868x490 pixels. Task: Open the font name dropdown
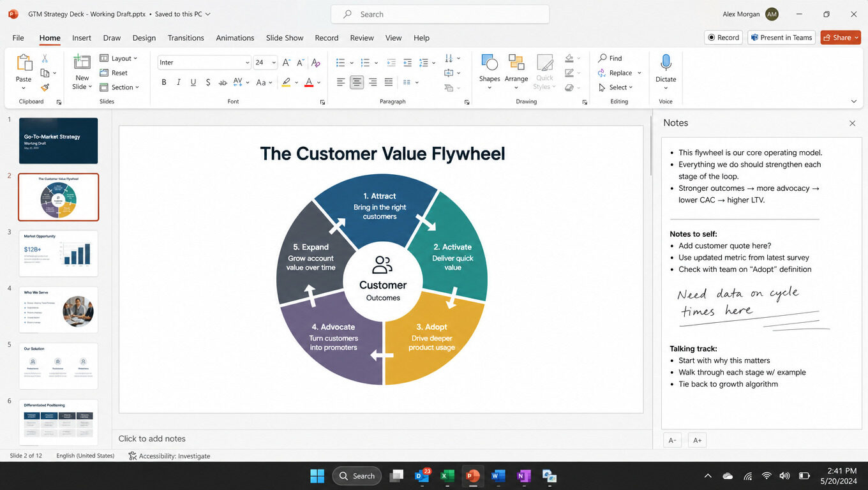(x=247, y=63)
